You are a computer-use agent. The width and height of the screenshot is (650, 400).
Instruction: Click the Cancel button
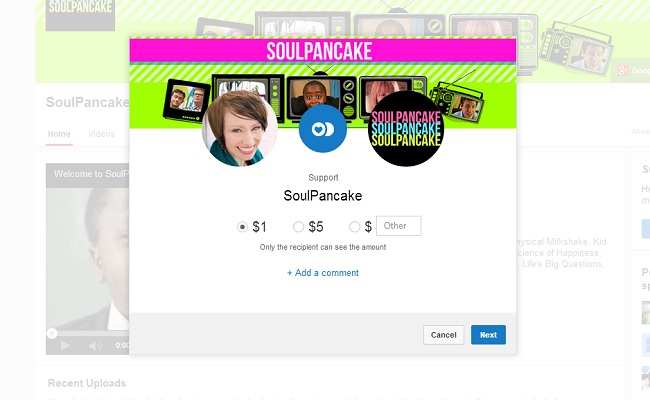point(444,335)
